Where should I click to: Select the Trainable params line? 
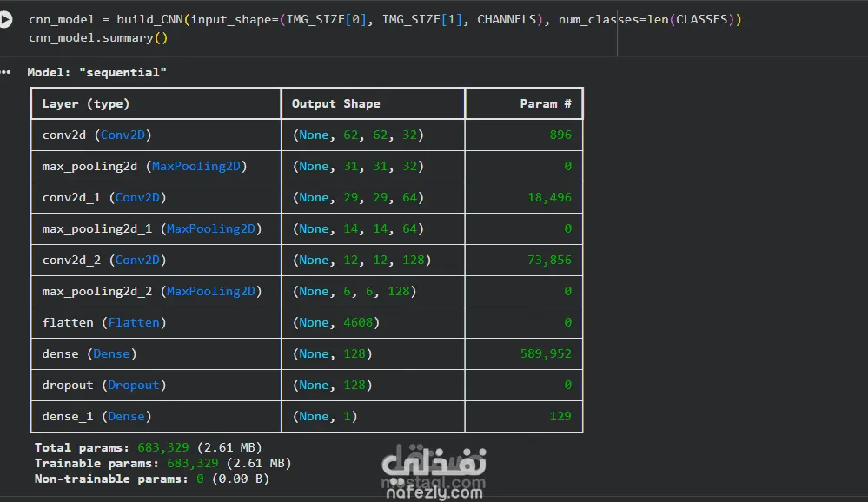[162, 463]
